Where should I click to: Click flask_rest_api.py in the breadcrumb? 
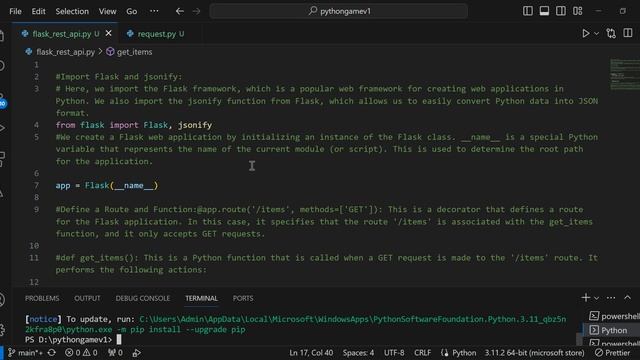(x=65, y=52)
